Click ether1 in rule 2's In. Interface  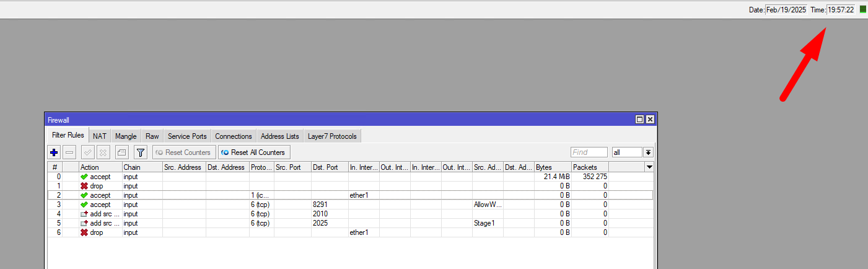tap(364, 195)
